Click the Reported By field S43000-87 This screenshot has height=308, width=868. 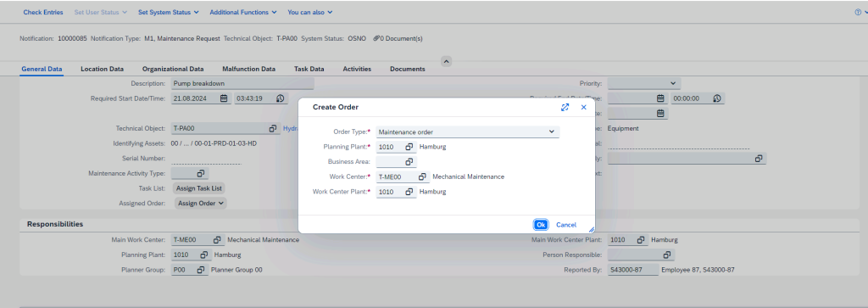(x=632, y=270)
